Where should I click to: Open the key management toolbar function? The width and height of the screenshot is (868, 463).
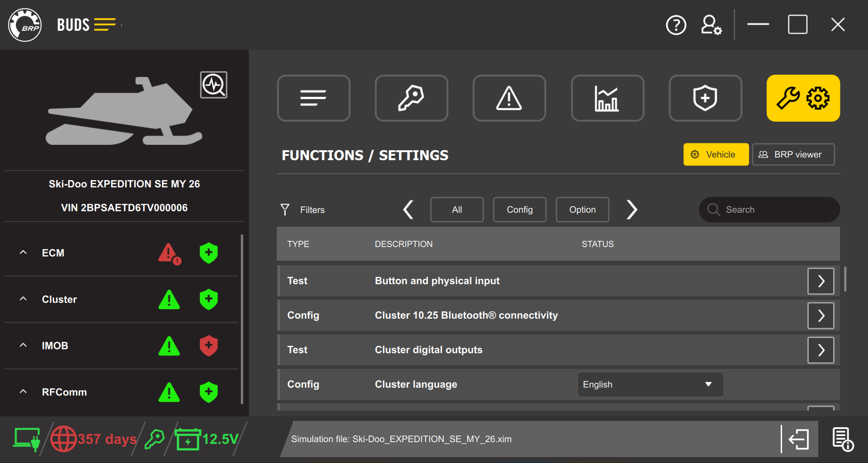click(411, 98)
